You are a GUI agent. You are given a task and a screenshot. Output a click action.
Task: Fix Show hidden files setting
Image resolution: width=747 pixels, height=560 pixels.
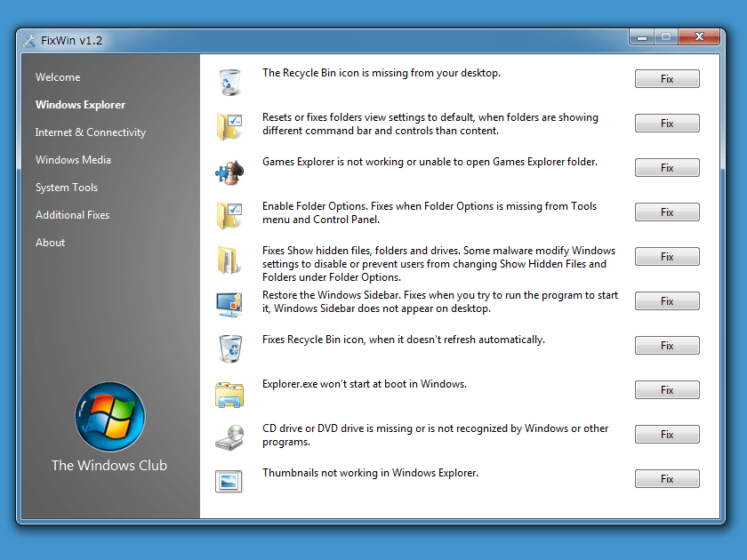tap(667, 257)
